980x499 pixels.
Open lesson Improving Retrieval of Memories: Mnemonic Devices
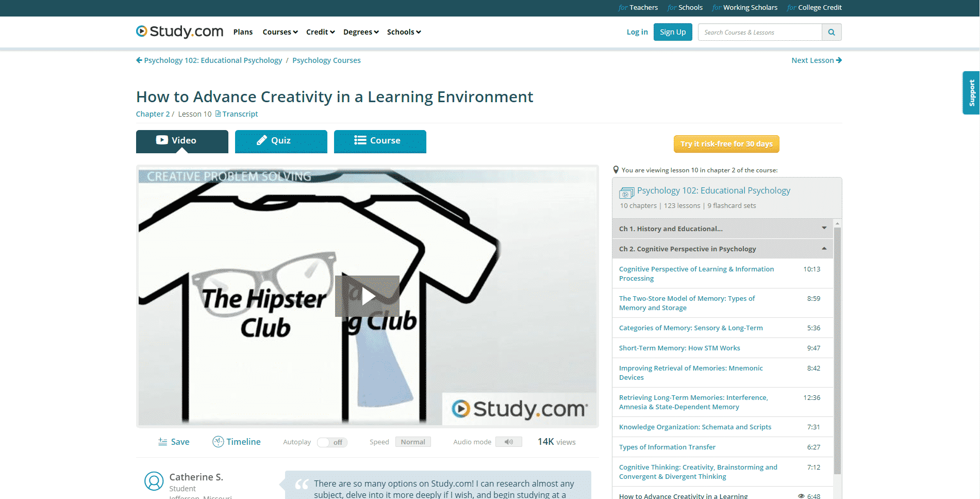tap(691, 373)
